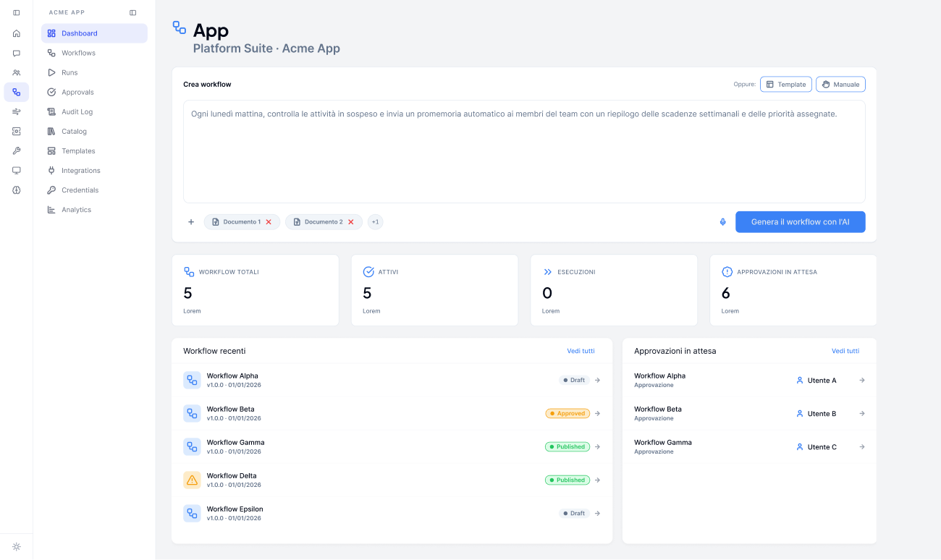Remove Documento 2 with its red X
The width and height of the screenshot is (941, 560).
point(351,222)
